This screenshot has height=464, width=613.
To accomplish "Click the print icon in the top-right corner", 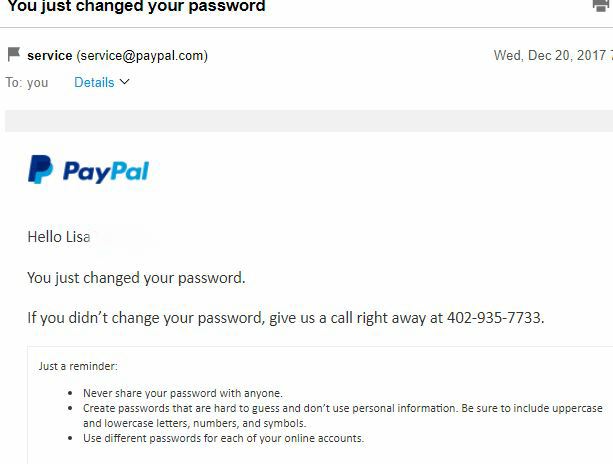I will point(602,6).
